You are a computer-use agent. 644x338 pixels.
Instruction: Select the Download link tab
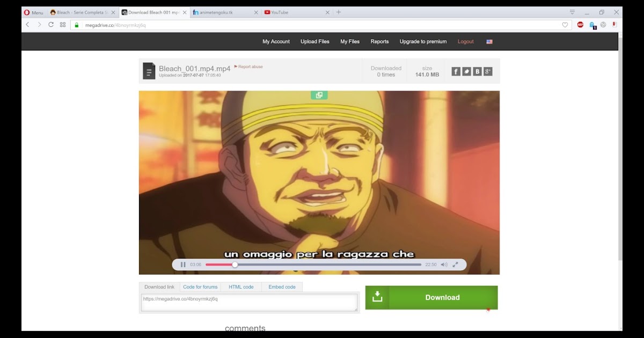(x=159, y=287)
